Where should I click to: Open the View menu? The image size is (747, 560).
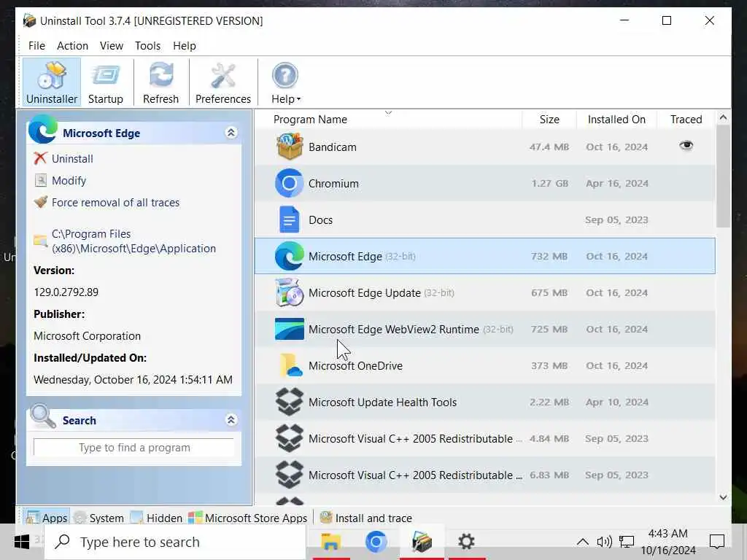(x=112, y=46)
